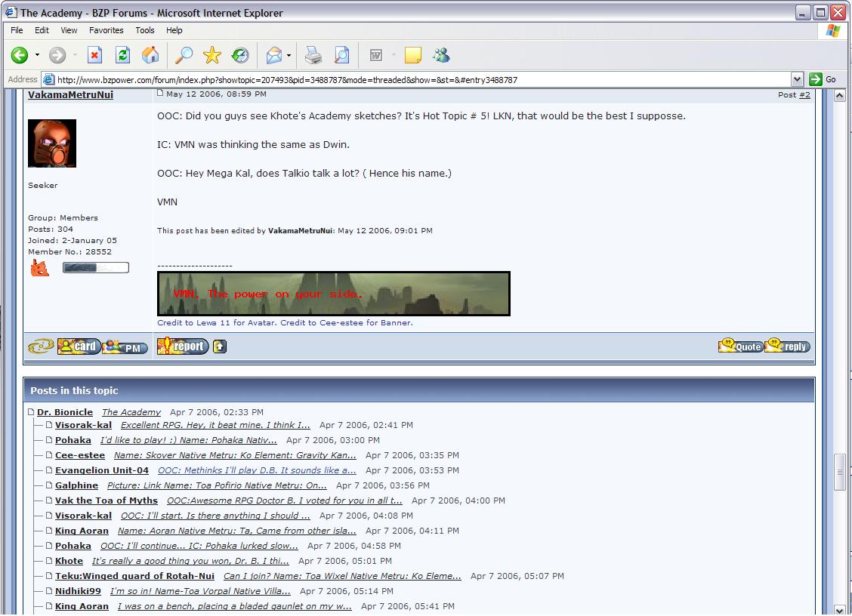Open the Favorites menu
Image resolution: width=852 pixels, height=616 pixels.
pyautogui.click(x=106, y=30)
